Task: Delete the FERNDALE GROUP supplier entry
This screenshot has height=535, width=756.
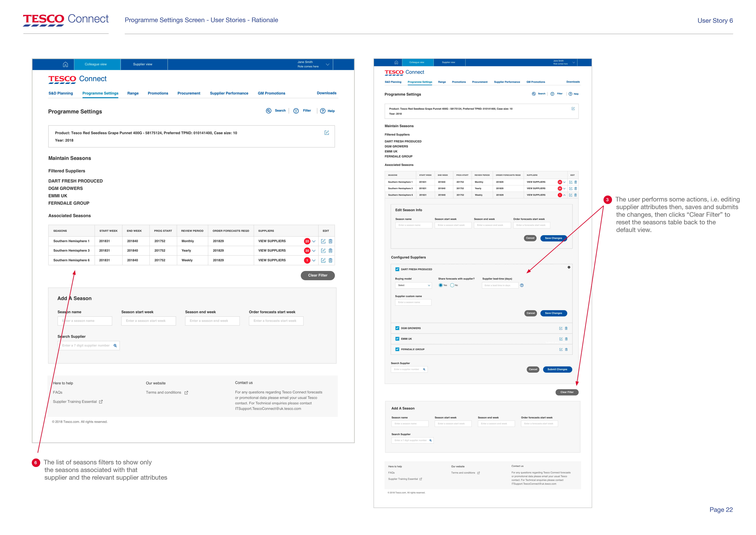Action: (x=566, y=350)
